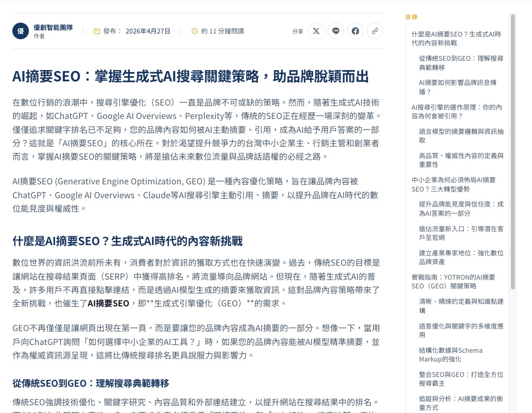Share the article via LINE

336,31
